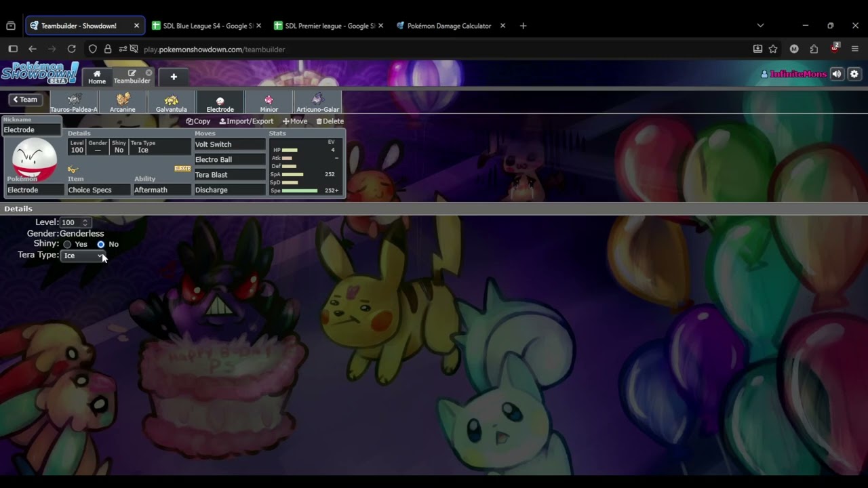Open the Stats EV panel

[x=305, y=166]
